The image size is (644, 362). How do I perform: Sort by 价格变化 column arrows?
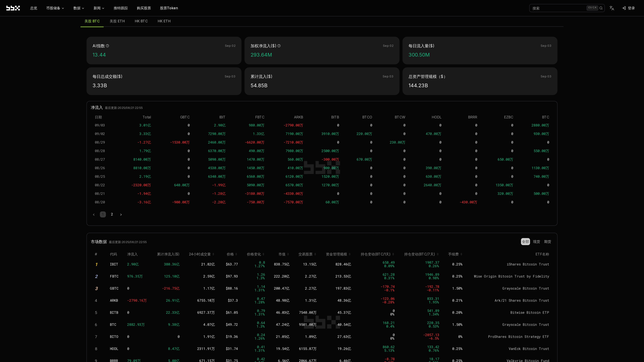pyautogui.click(x=264, y=254)
